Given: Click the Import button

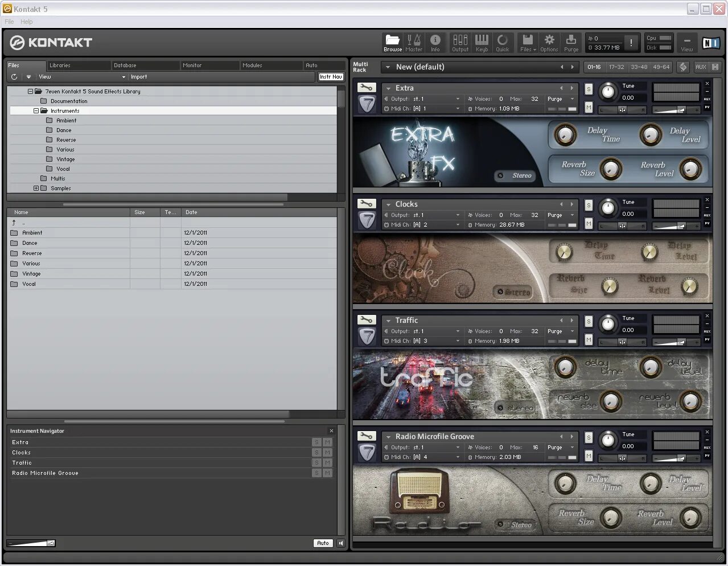Looking at the screenshot, I should coord(139,77).
